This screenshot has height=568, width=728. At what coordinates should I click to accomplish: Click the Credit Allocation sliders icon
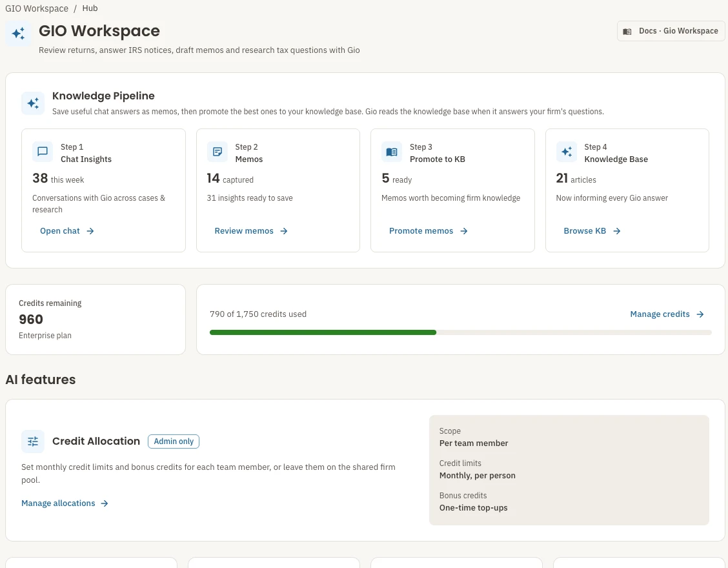33,441
